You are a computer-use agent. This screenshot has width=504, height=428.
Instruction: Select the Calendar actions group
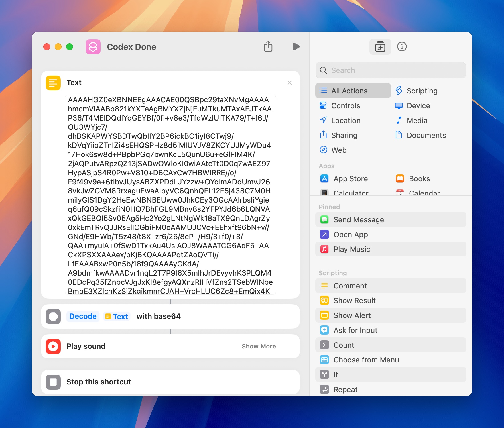(424, 193)
